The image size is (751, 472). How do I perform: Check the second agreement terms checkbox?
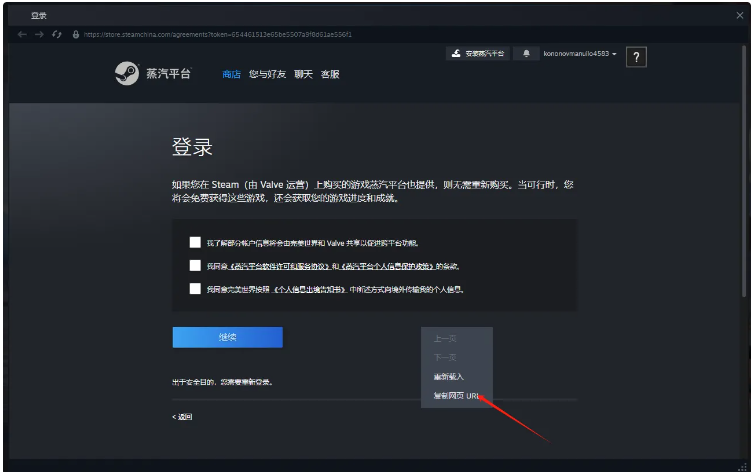tap(195, 265)
